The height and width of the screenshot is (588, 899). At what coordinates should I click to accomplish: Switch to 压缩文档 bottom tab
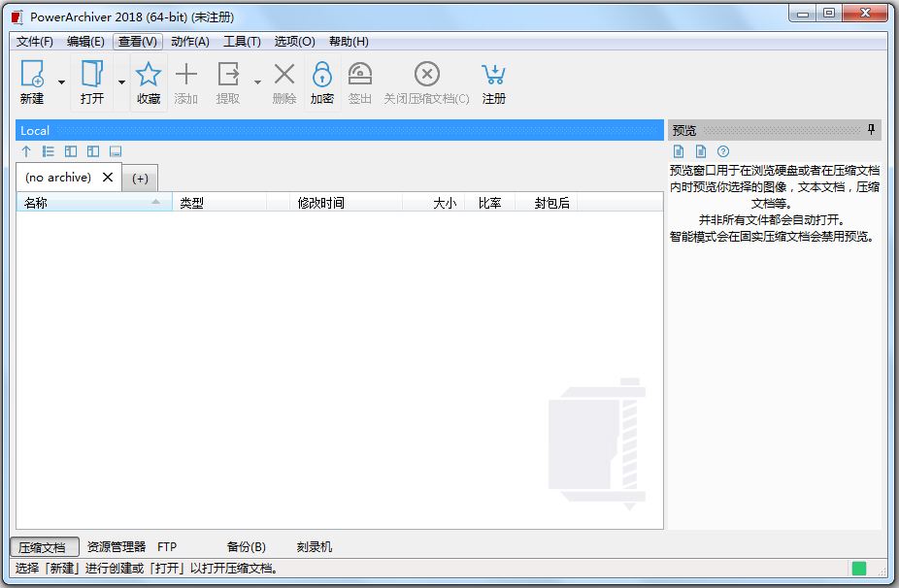point(44,547)
